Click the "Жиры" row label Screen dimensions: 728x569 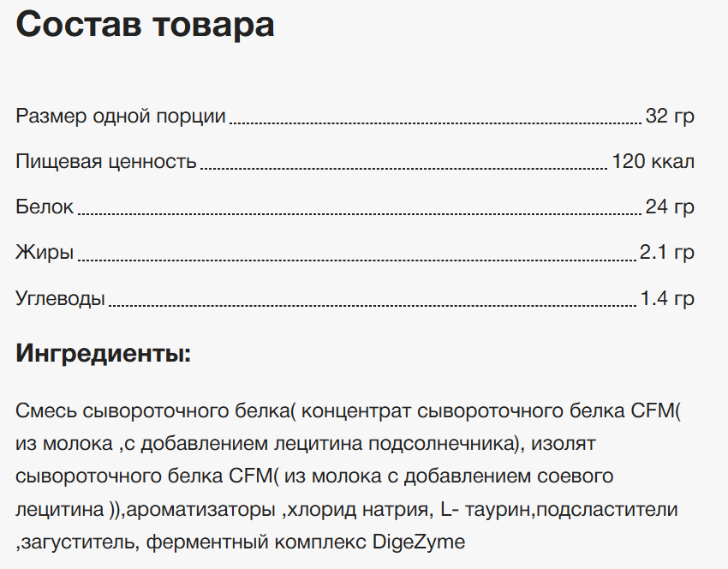45,253
